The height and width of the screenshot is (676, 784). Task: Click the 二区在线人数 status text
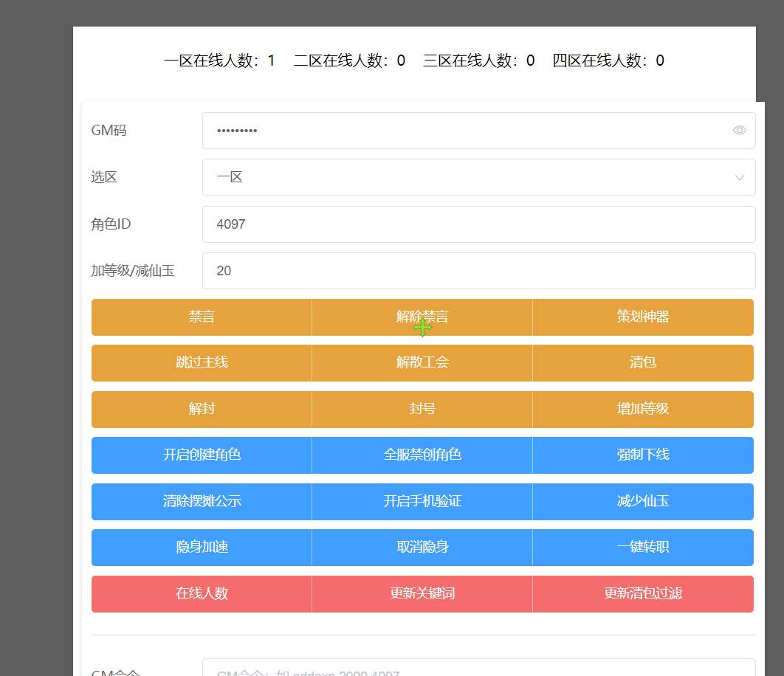[349, 61]
